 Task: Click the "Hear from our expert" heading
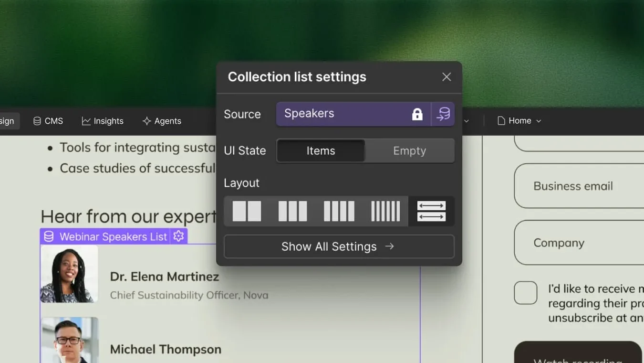click(128, 216)
